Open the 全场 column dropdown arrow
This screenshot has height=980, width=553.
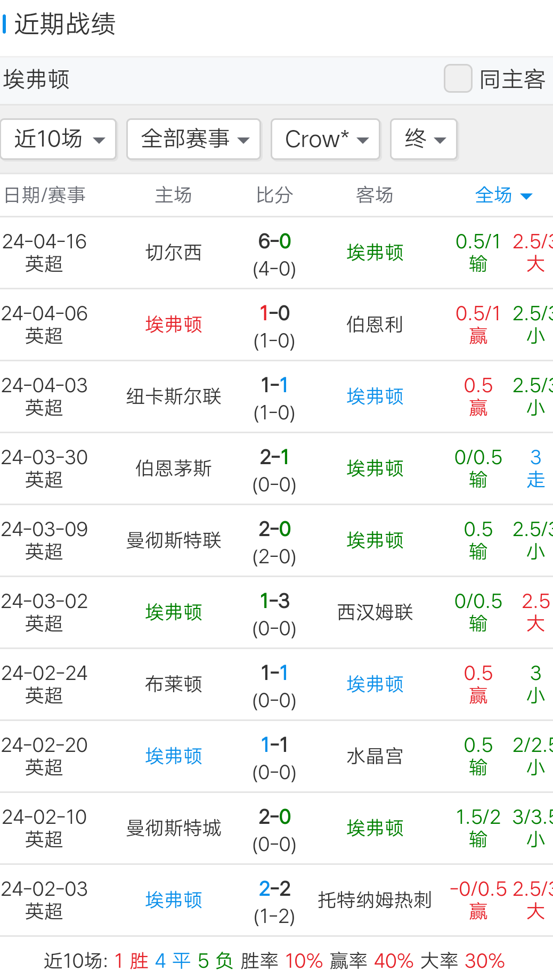(x=526, y=196)
